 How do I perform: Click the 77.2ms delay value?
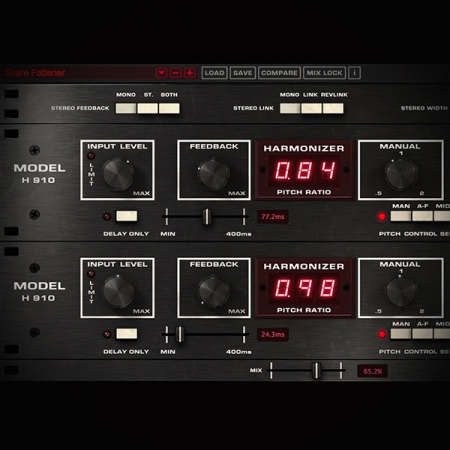(273, 217)
